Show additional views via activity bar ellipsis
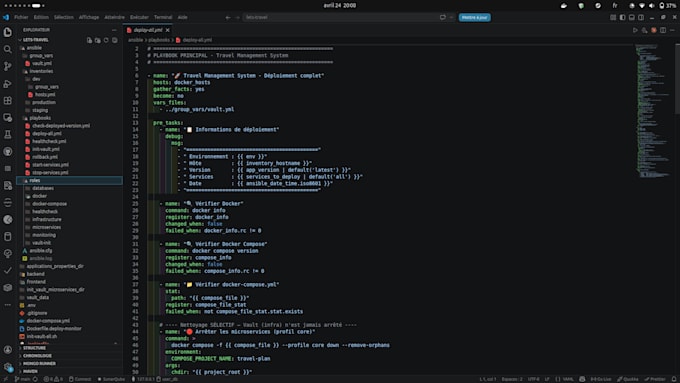 [8, 305]
